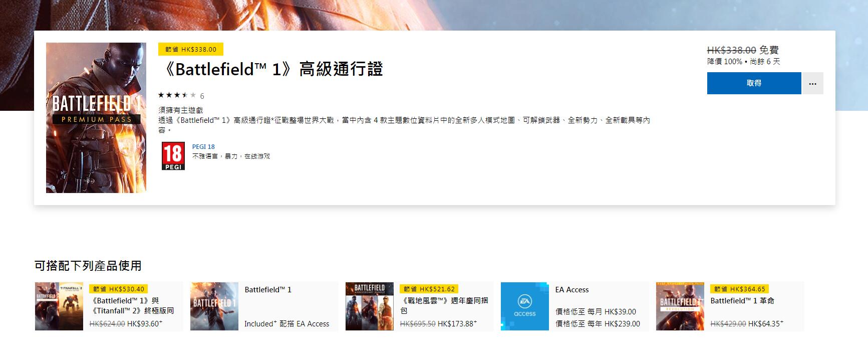Click the EA Access product title
The width and height of the screenshot is (868, 359).
[x=572, y=290]
